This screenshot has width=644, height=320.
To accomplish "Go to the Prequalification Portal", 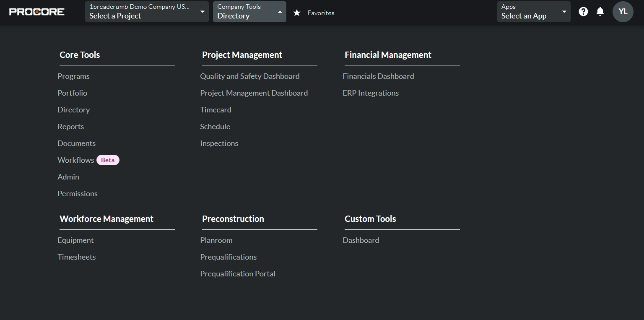I will (238, 273).
